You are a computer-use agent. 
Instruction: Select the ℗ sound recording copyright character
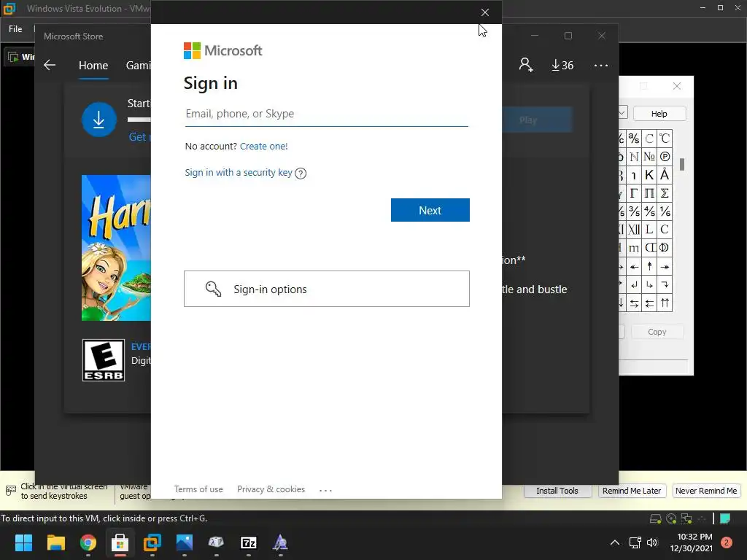pyautogui.click(x=665, y=157)
